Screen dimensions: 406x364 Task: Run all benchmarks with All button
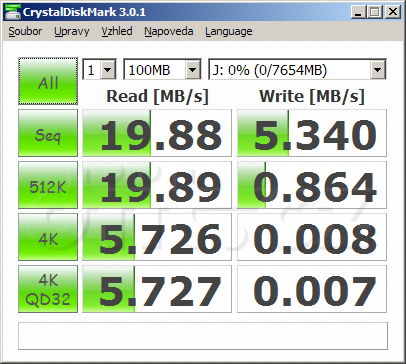[x=48, y=81]
